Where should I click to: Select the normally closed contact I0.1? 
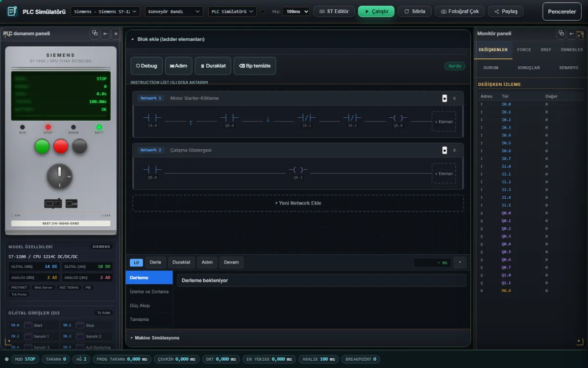click(306, 120)
